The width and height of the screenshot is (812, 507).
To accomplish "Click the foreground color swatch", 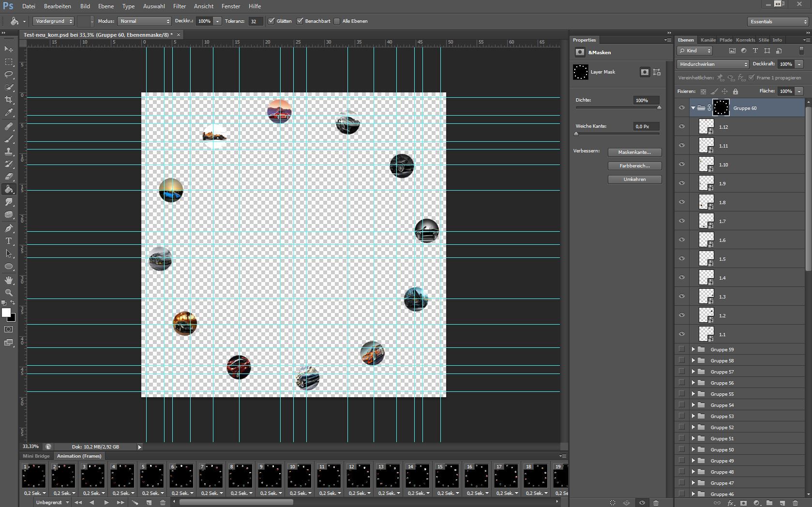I will click(x=6, y=313).
